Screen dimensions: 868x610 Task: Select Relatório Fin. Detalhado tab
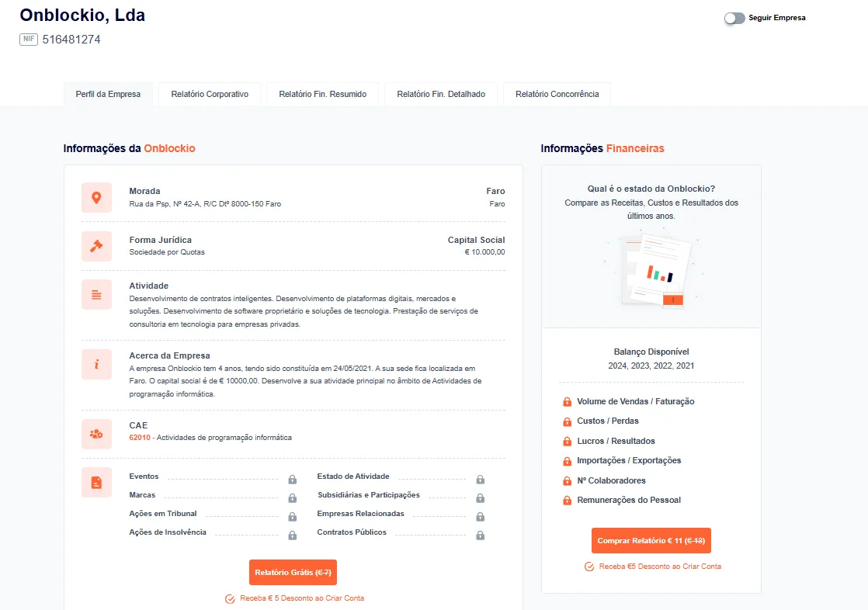click(x=441, y=94)
